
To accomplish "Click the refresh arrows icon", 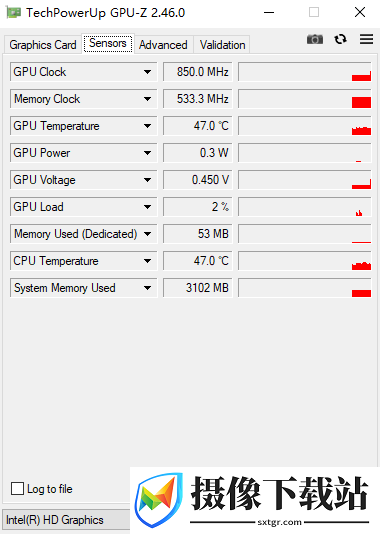I will (x=340, y=40).
